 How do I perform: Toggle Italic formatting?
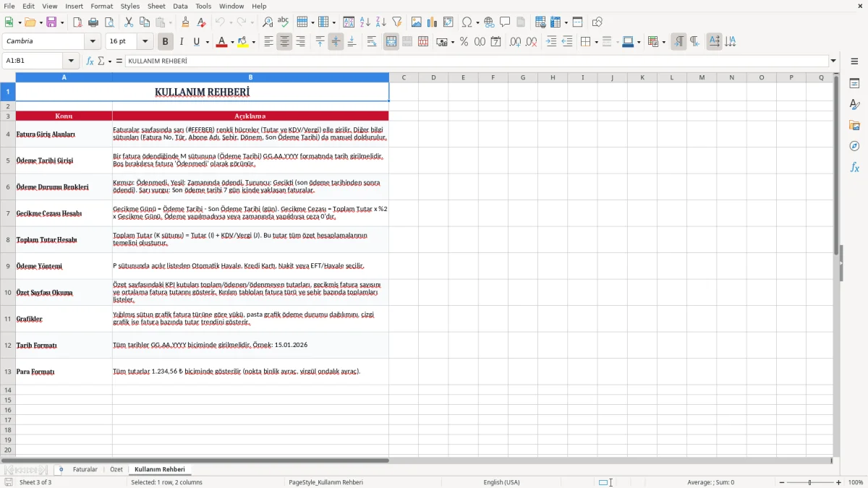point(182,42)
